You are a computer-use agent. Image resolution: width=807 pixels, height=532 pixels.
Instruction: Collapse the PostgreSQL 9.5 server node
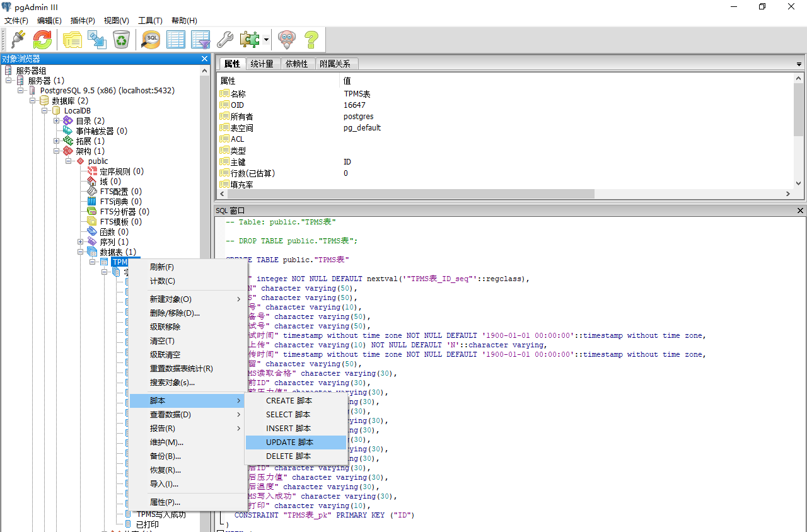[x=21, y=91]
